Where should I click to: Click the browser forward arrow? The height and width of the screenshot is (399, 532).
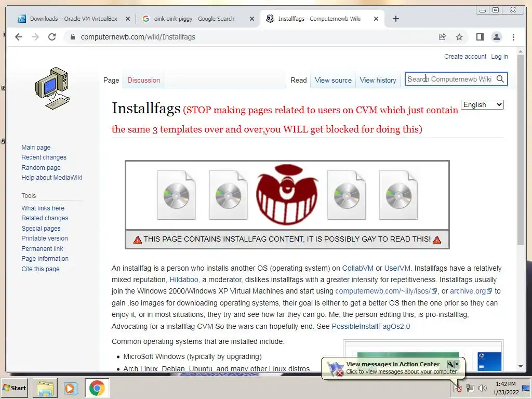tap(35, 37)
